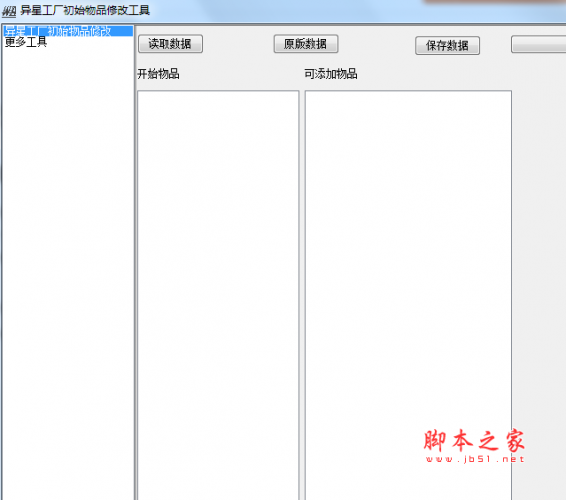Click inside the 可添加物品 list box
This screenshot has height=500, width=566.
click(x=408, y=295)
